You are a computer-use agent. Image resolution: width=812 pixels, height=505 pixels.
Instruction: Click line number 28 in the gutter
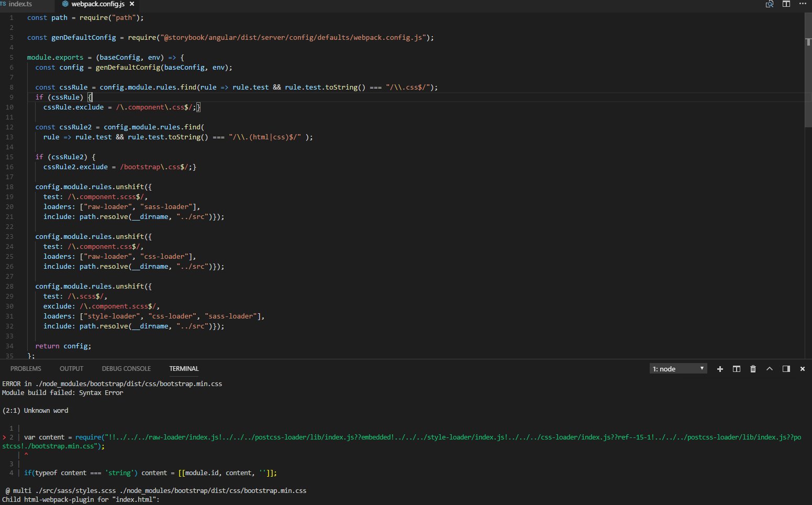pos(9,287)
